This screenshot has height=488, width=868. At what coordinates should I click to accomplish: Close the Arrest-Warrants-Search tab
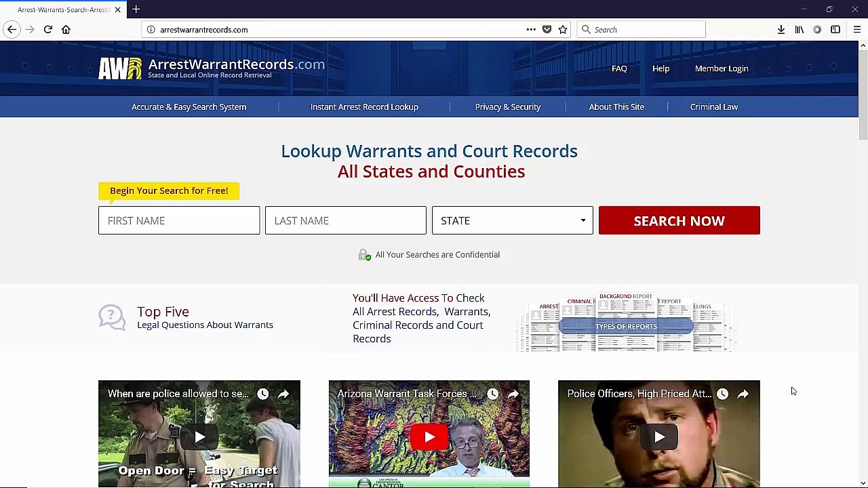[x=117, y=9]
